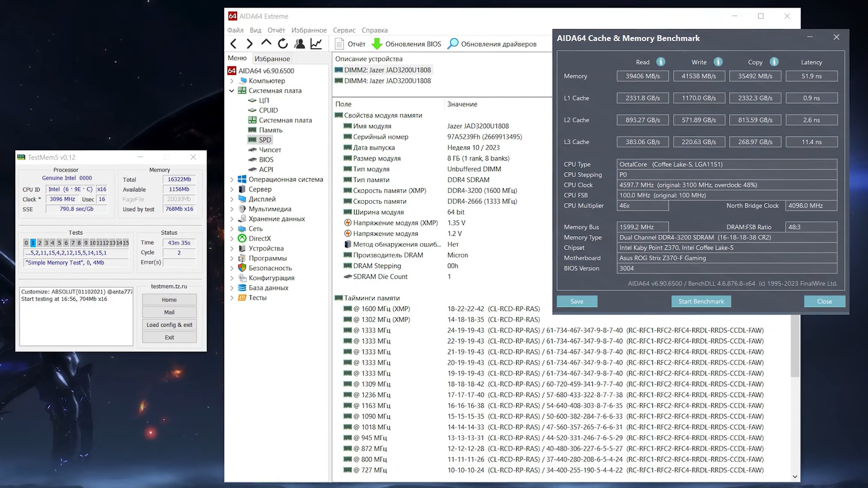Screen dimensions: 868x488
Task: Open the Сервис menu
Action: tap(344, 30)
